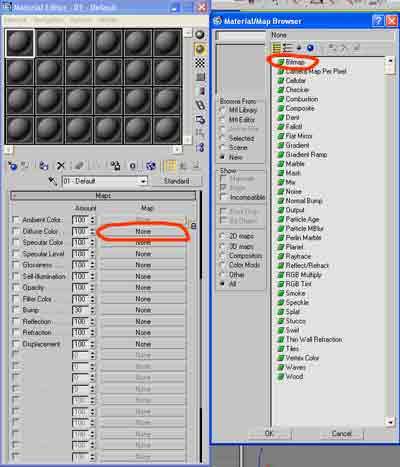Pick material from object with eyedropper
This screenshot has width=400, height=467.
(52, 181)
